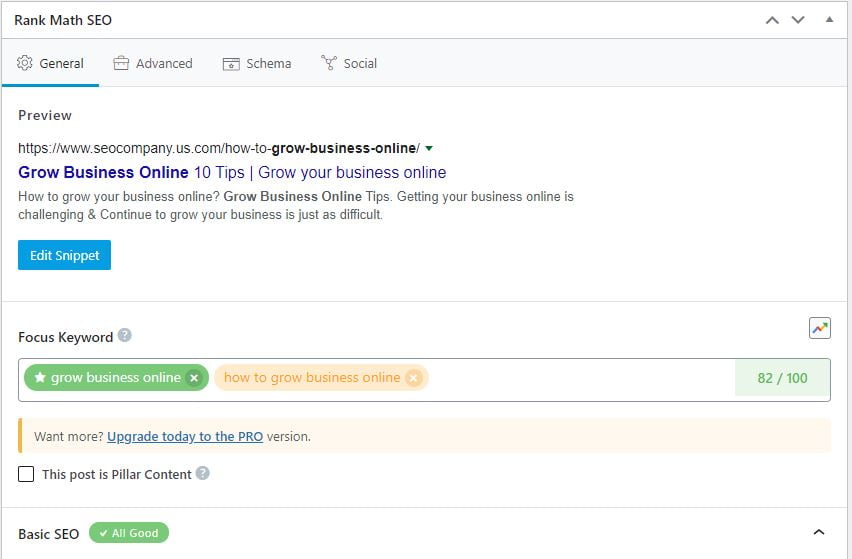Click the Focus Keyword help icon
852x559 pixels.
pos(124,335)
